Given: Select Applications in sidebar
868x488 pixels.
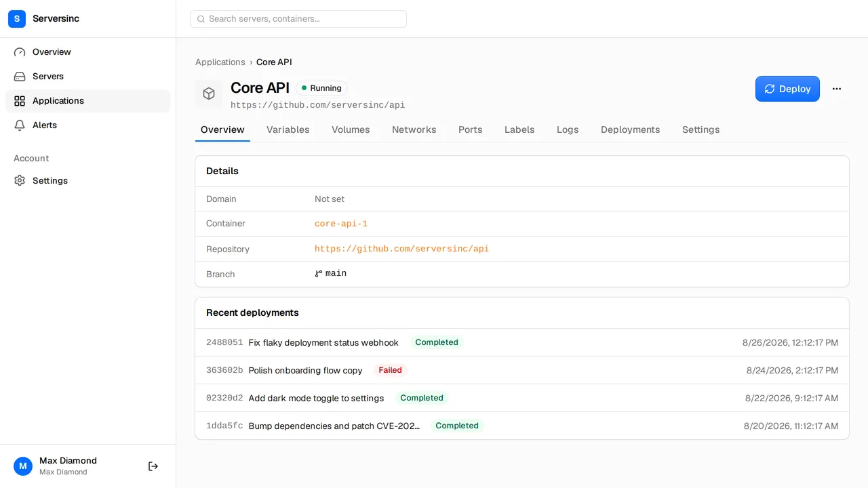Looking at the screenshot, I should pyautogui.click(x=88, y=101).
